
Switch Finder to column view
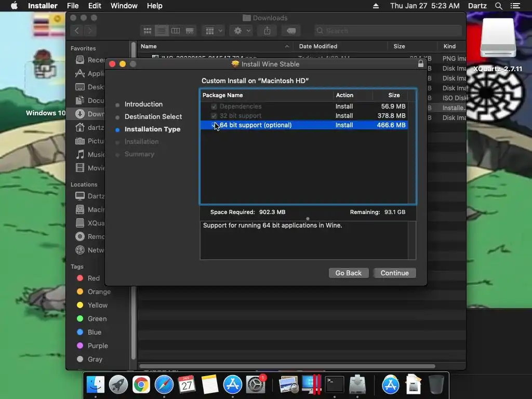click(x=176, y=31)
